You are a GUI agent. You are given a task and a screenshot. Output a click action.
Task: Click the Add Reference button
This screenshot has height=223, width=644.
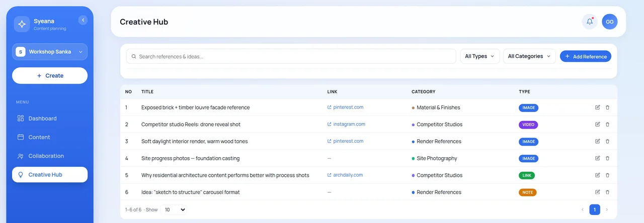586,56
